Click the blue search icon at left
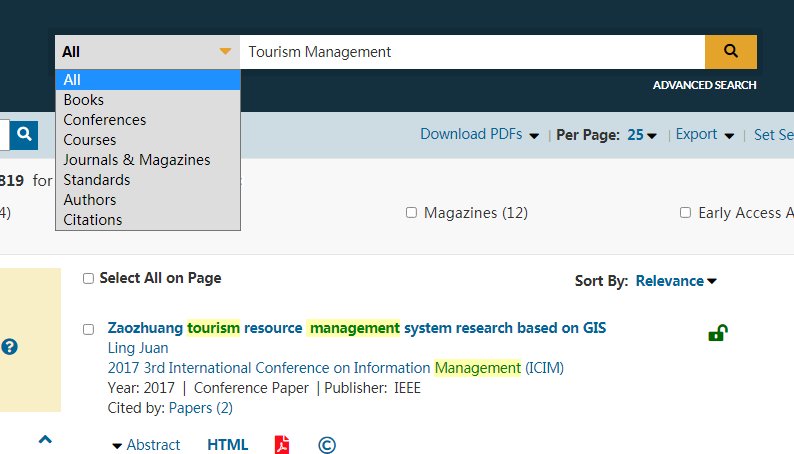This screenshot has width=794, height=454. pyautogui.click(x=24, y=134)
